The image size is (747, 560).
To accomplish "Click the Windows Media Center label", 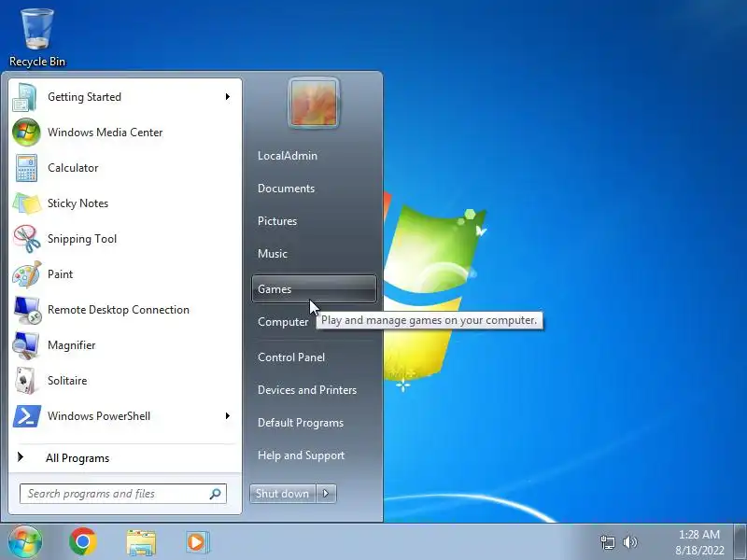I will click(106, 133).
